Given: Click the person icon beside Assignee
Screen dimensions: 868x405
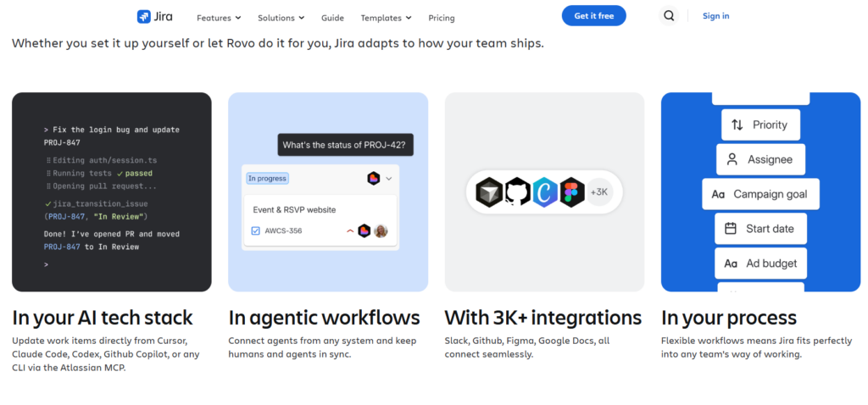Looking at the screenshot, I should (x=732, y=159).
